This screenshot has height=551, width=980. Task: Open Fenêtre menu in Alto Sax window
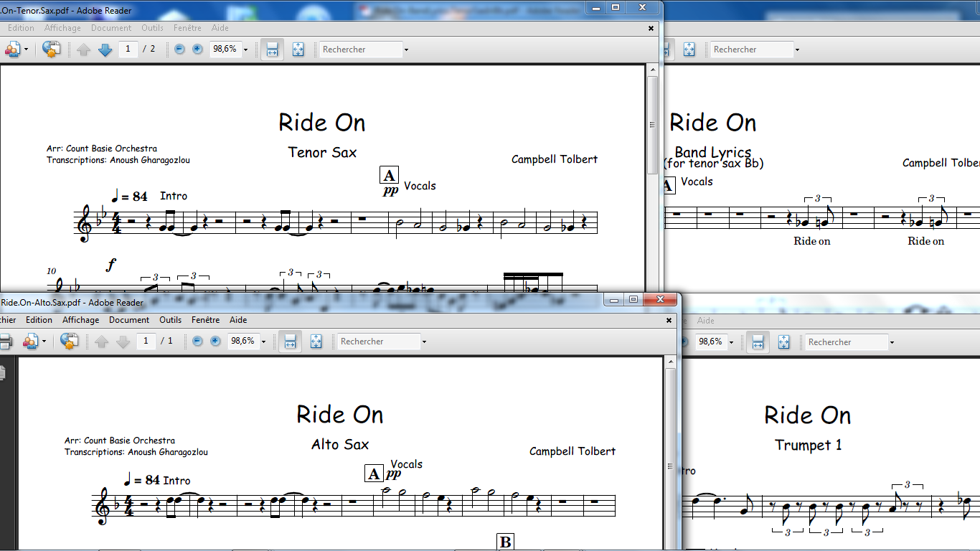[205, 320]
